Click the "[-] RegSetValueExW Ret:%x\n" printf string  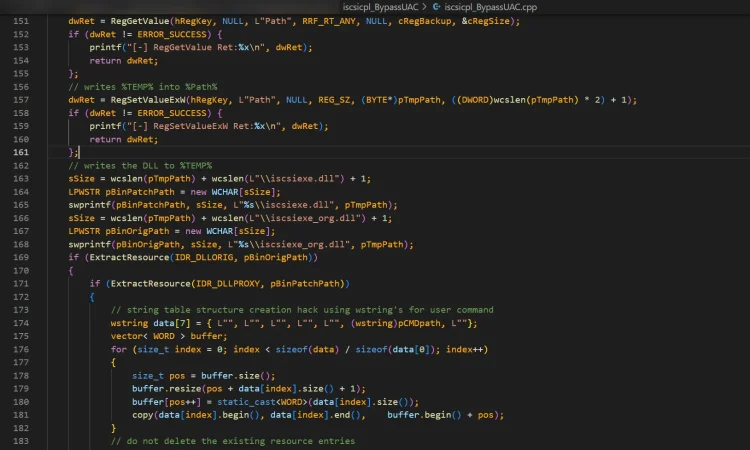click(x=204, y=126)
